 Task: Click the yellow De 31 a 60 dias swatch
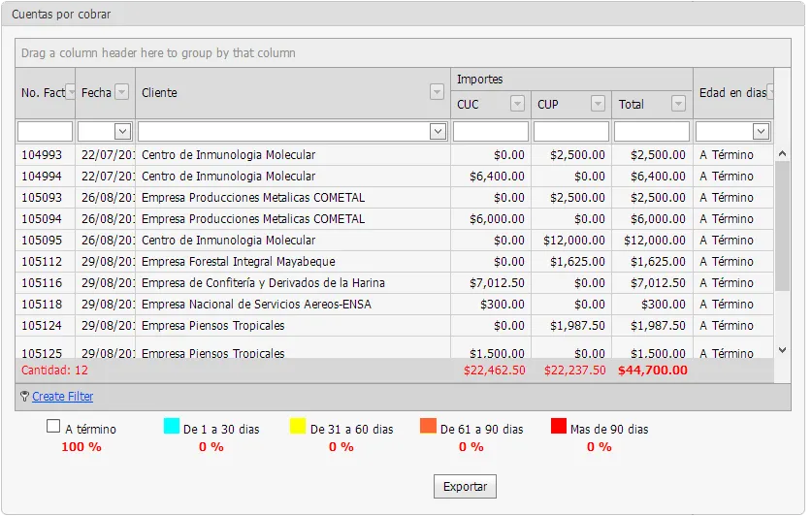[298, 426]
